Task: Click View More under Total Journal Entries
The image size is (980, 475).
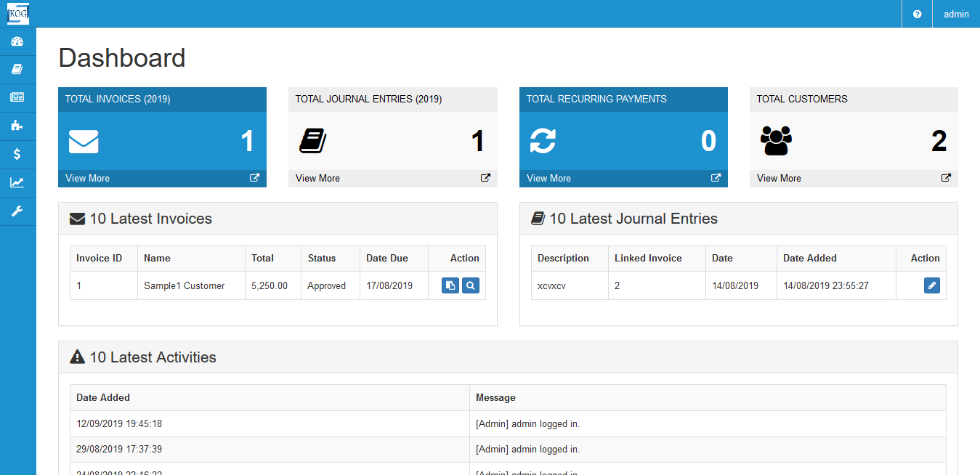Action: click(317, 178)
